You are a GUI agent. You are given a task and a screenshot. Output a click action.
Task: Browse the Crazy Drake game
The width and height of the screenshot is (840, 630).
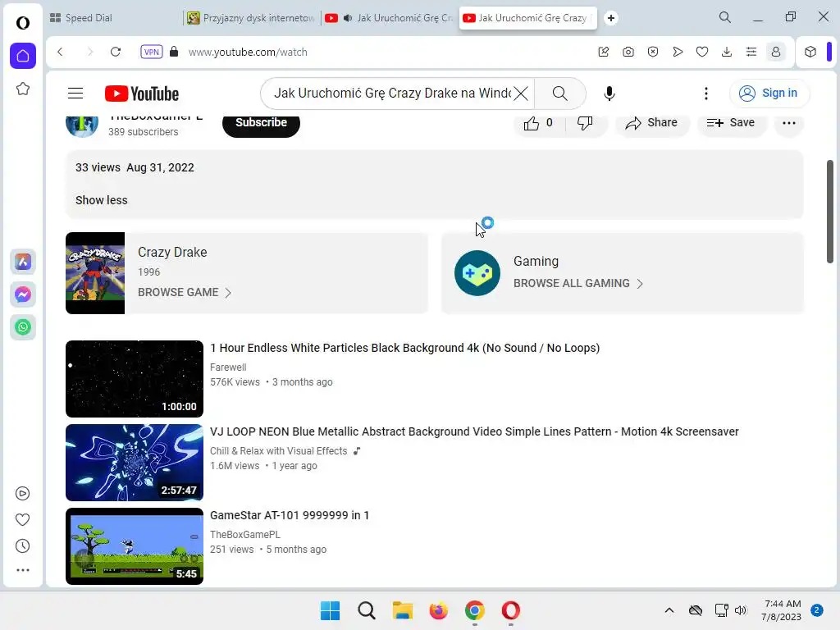[185, 293]
